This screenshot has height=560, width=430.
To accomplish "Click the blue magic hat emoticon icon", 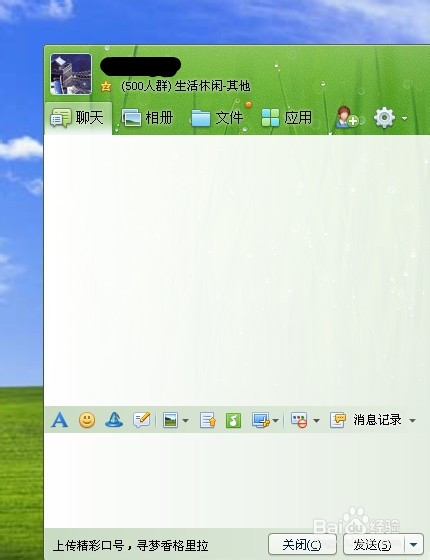I will pos(114,420).
